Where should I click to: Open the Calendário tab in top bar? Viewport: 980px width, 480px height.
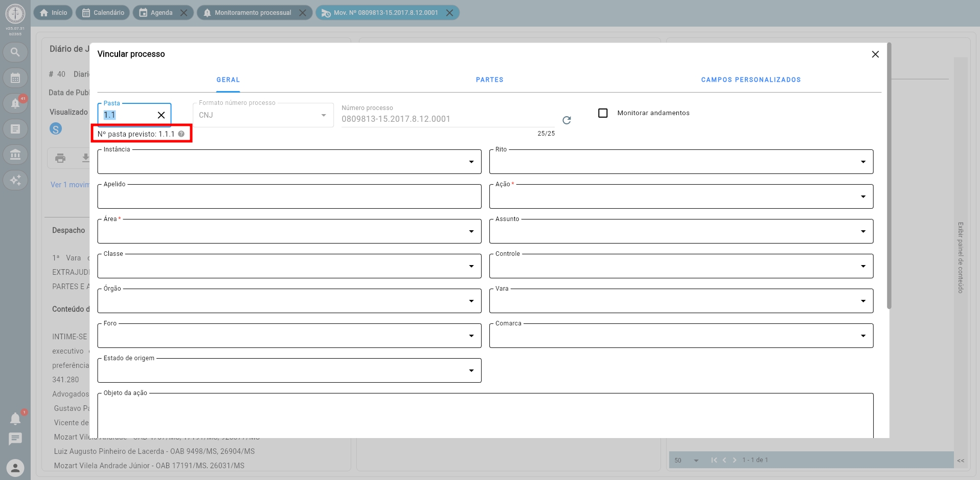pyautogui.click(x=103, y=13)
